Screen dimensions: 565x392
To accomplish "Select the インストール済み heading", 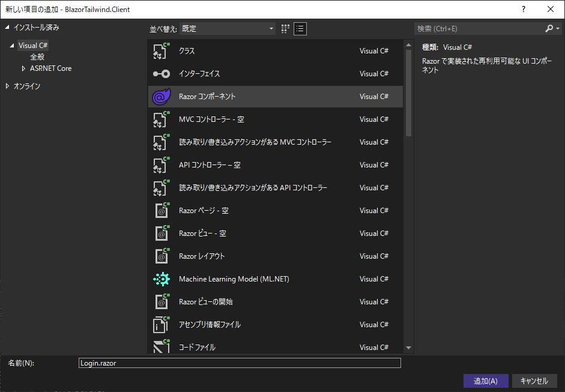I will 37,28.
